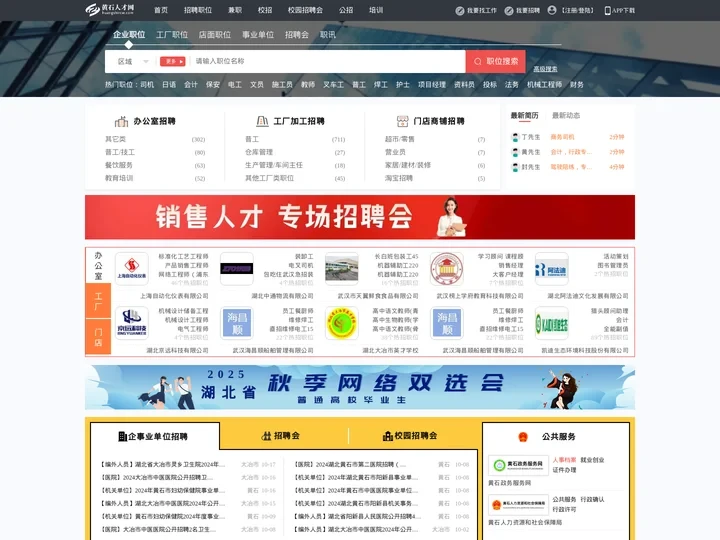
Task: Switch to the 职讯 search tab
Action: (x=328, y=35)
